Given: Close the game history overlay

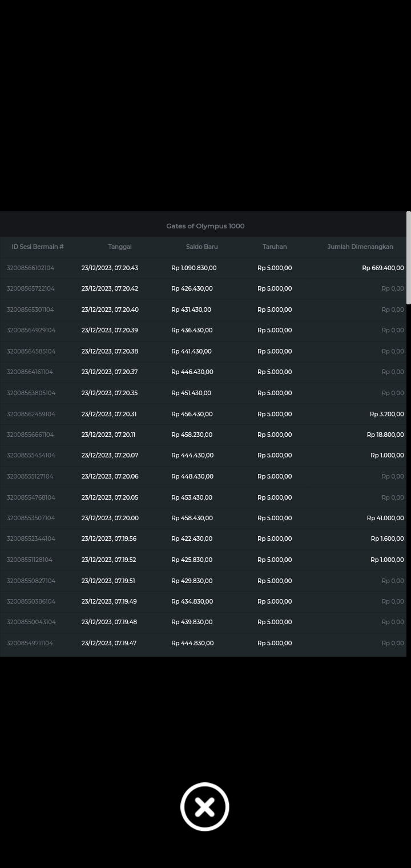Looking at the screenshot, I should tap(204, 806).
